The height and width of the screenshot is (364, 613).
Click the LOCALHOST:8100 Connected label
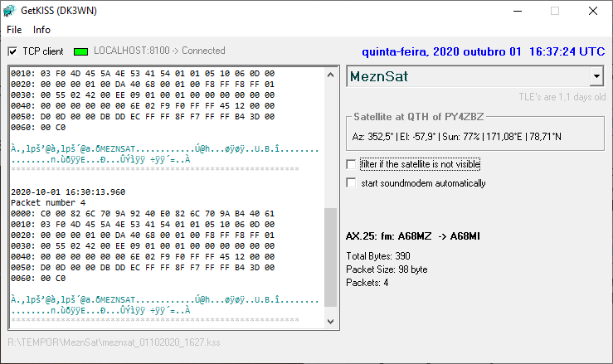pyautogui.click(x=159, y=51)
